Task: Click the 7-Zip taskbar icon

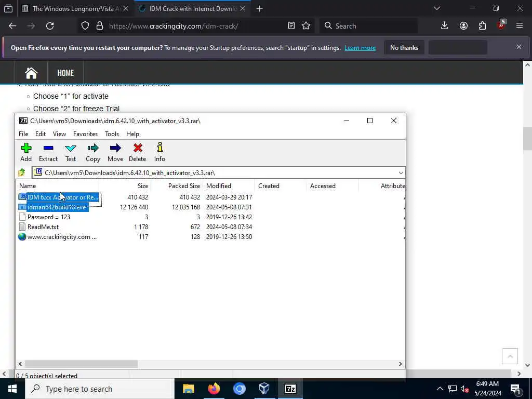Action: pyautogui.click(x=290, y=389)
